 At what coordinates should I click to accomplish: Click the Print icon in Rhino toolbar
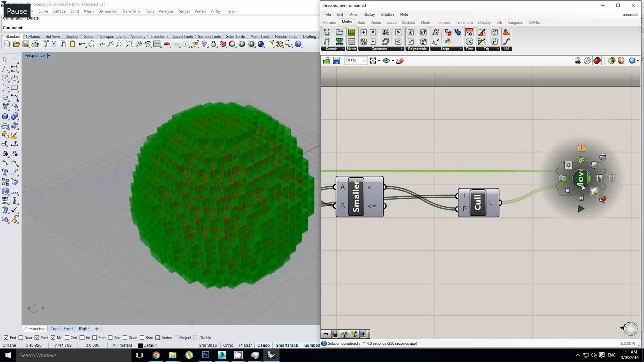coord(35,44)
